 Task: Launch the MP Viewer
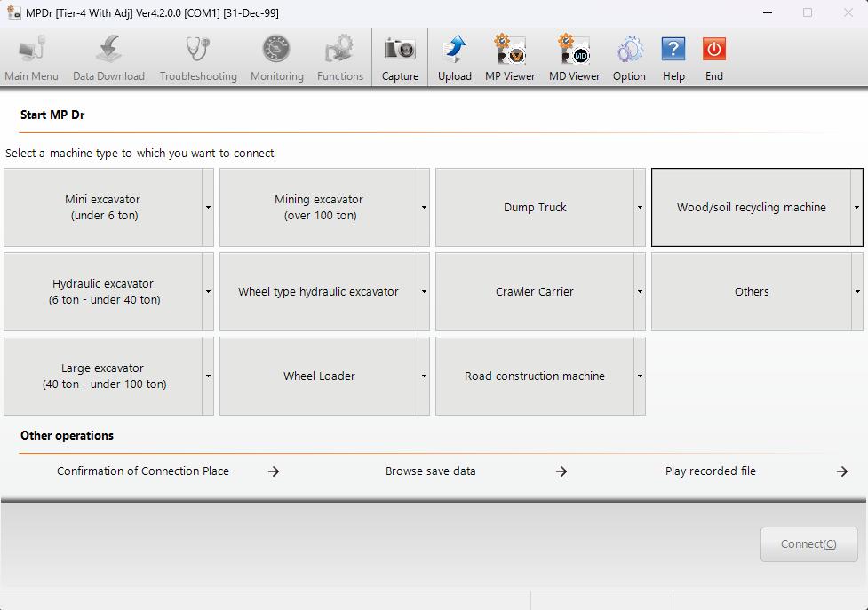(x=510, y=50)
